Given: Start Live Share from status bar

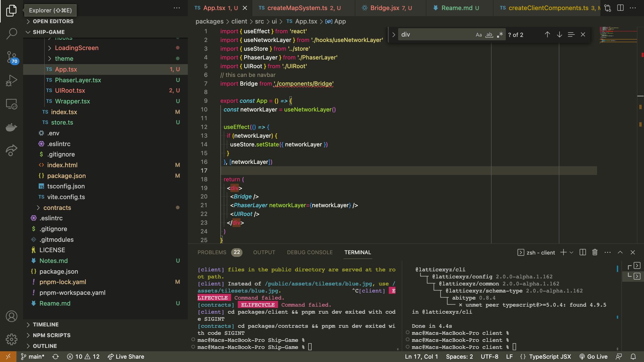Looking at the screenshot, I should 126,357.
